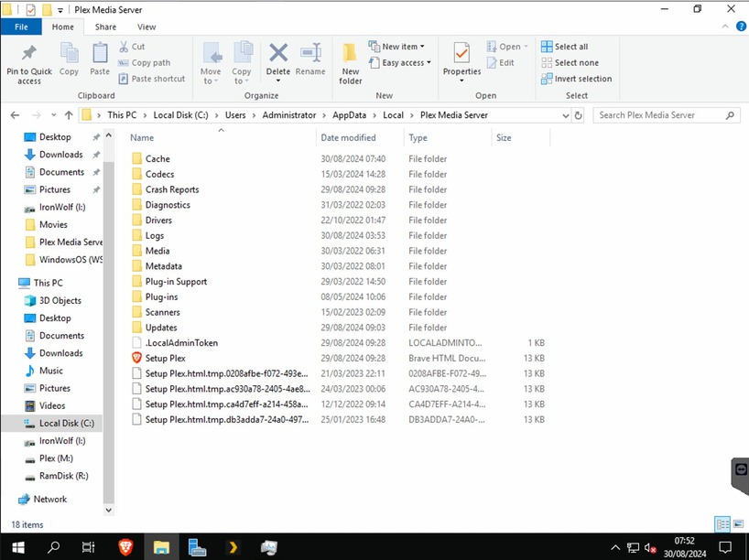749x560 pixels.
Task: Select Movies folder in Quick access
Action: [53, 224]
